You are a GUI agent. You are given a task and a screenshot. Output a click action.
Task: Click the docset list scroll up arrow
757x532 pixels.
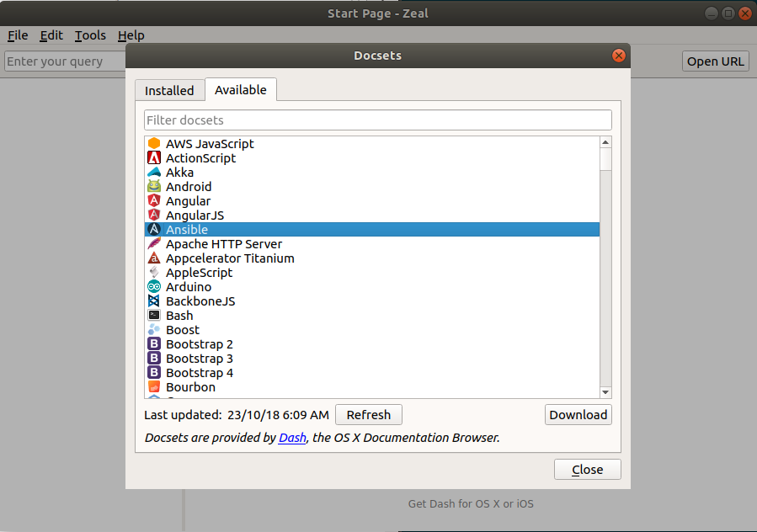tap(605, 142)
